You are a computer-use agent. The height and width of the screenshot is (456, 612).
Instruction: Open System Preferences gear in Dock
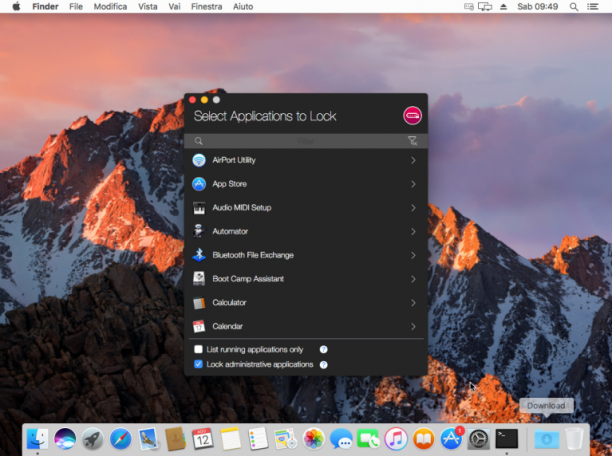(x=479, y=438)
